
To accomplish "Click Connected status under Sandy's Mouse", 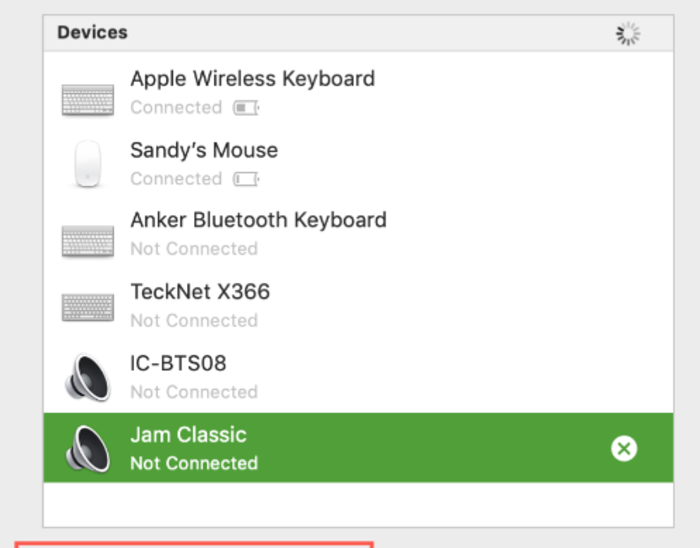I will tap(176, 179).
